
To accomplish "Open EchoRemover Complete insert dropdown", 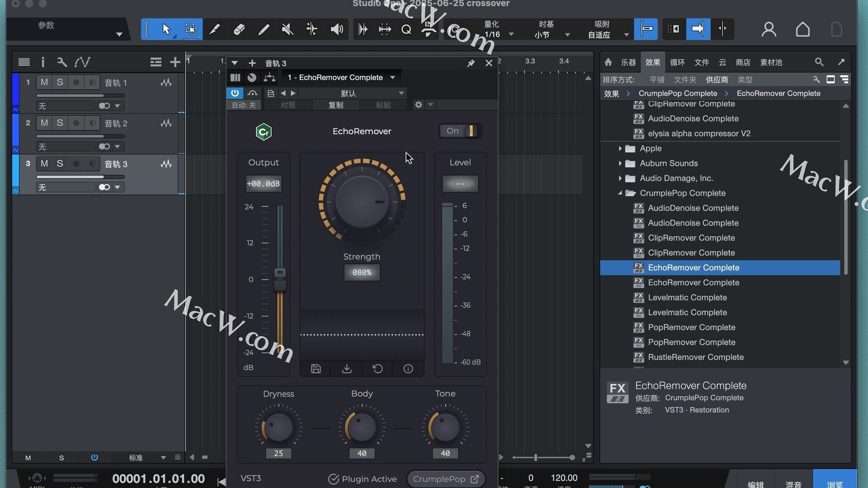I will tap(341, 77).
